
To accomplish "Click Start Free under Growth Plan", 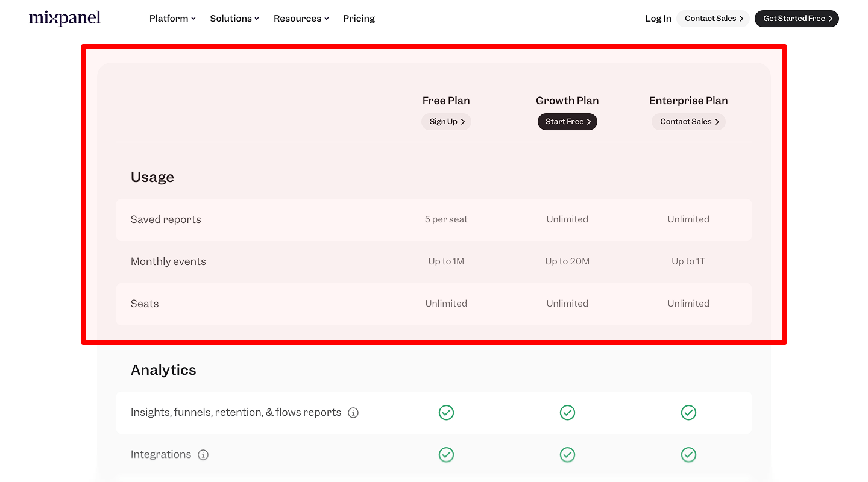I will coord(567,121).
